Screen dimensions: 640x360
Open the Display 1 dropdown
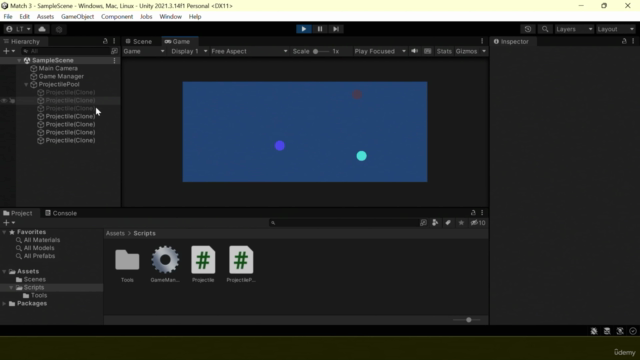click(189, 51)
